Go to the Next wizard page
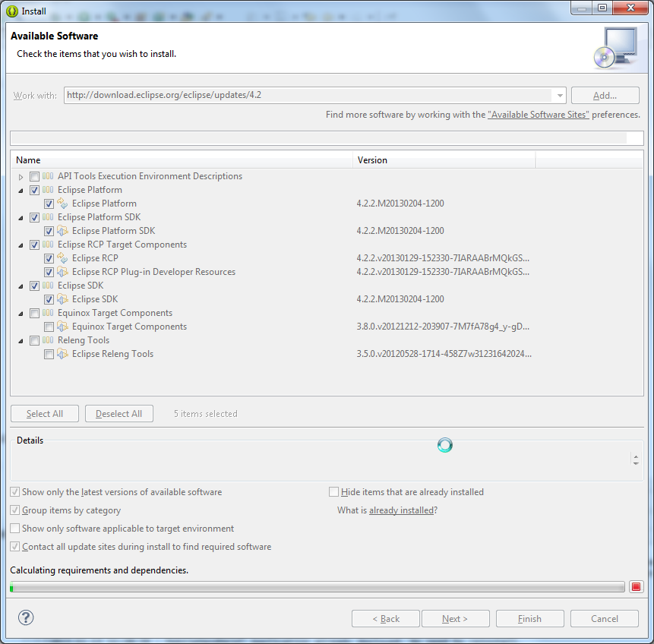Screen dimensions: 654x644 click(x=456, y=618)
